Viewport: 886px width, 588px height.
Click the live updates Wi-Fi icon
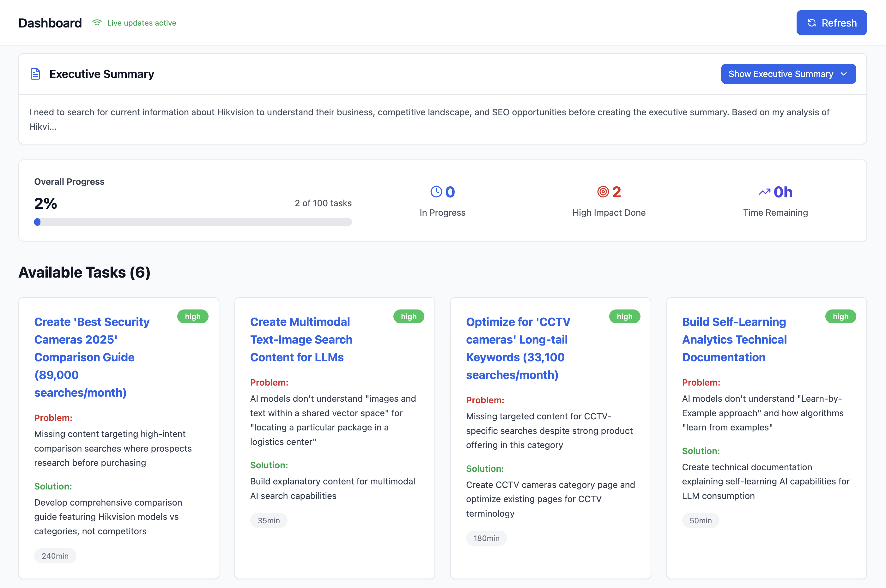click(x=97, y=22)
